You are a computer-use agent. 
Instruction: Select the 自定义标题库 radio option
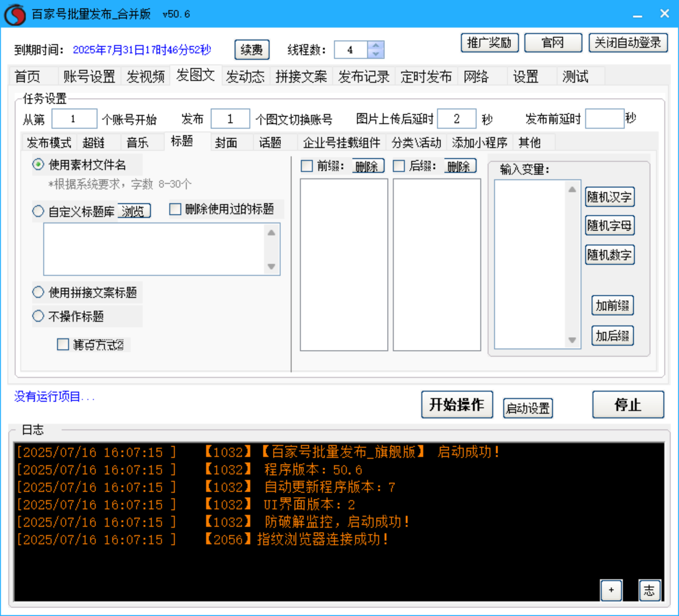38,211
